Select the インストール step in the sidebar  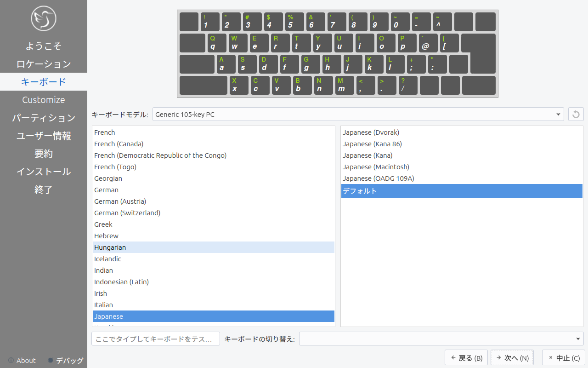(44, 172)
